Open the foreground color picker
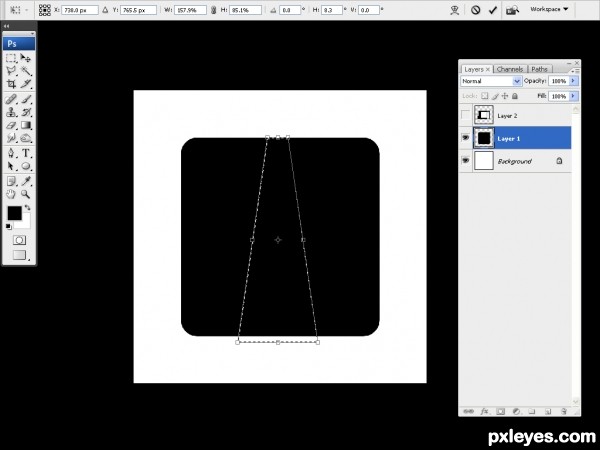This screenshot has height=450, width=600. tap(14, 213)
